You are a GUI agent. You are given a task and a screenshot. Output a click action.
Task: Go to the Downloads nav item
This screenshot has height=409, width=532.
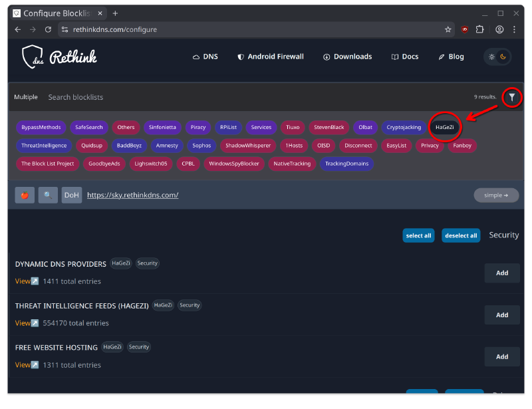click(348, 57)
